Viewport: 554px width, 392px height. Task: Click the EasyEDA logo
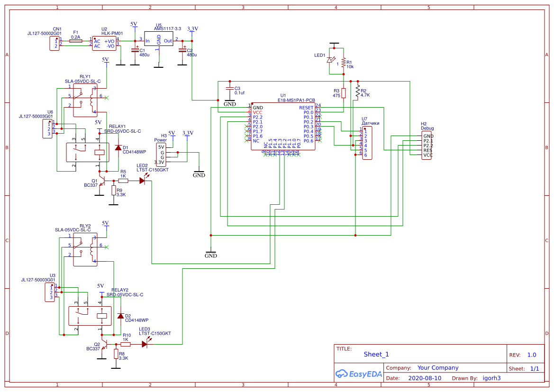pos(359,374)
